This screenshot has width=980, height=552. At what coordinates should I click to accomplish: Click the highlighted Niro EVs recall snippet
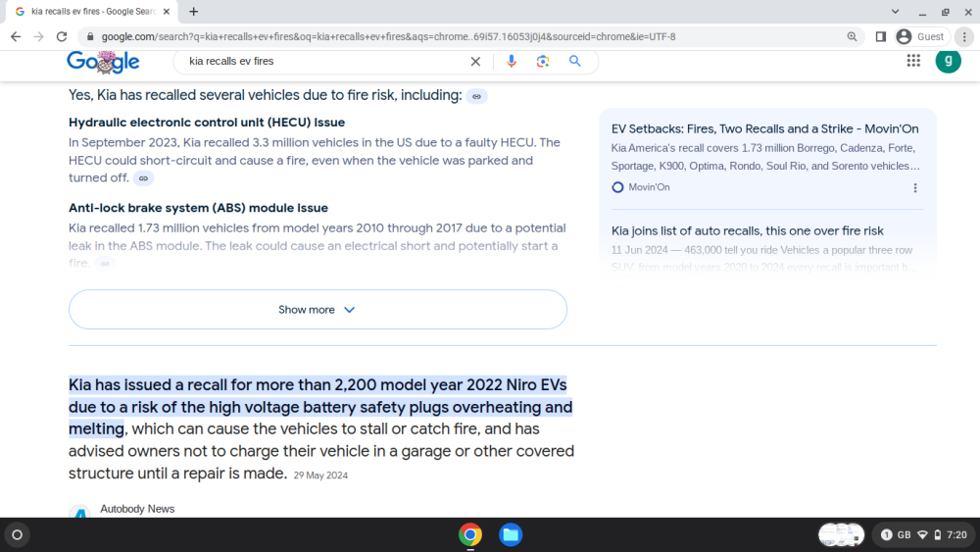(x=320, y=407)
